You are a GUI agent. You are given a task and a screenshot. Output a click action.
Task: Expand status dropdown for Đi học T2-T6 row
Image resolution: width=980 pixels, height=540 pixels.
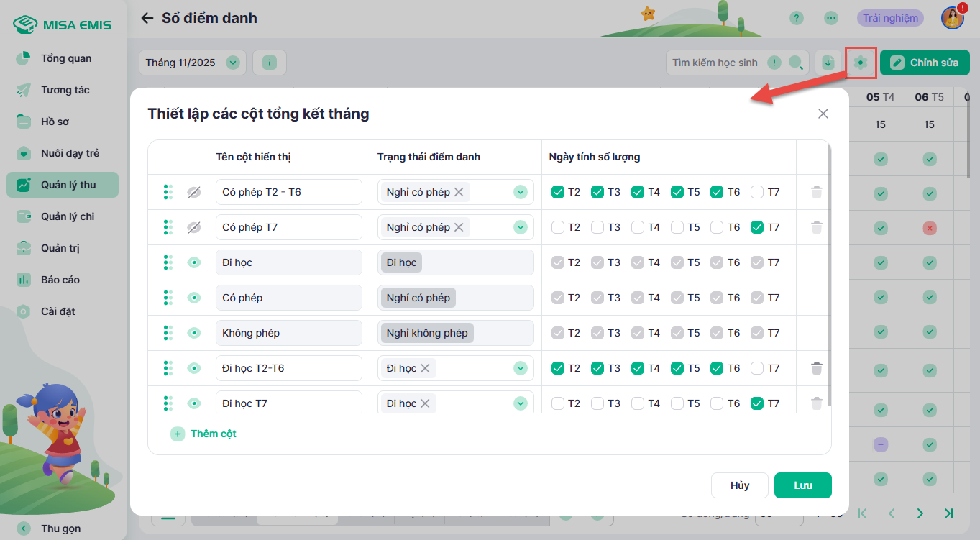coord(521,368)
